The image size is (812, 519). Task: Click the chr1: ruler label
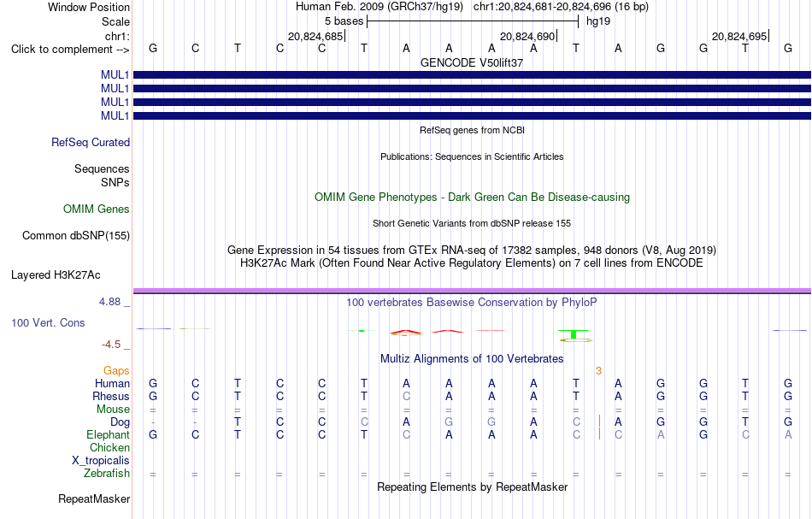coord(117,36)
